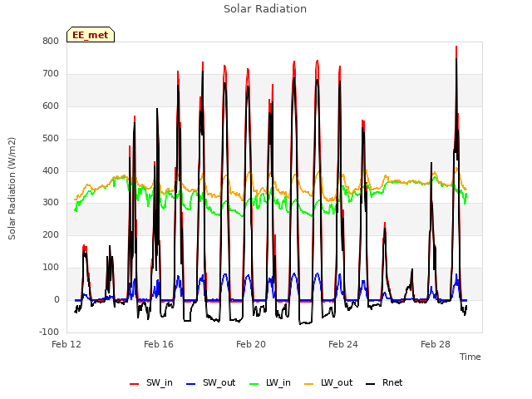Toggle the SW_out legend entry

click(x=210, y=383)
